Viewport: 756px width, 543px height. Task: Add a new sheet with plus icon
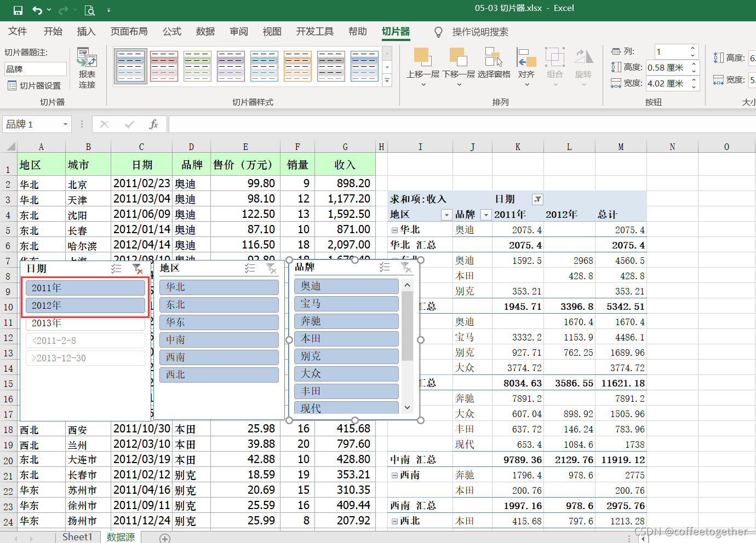[165, 539]
